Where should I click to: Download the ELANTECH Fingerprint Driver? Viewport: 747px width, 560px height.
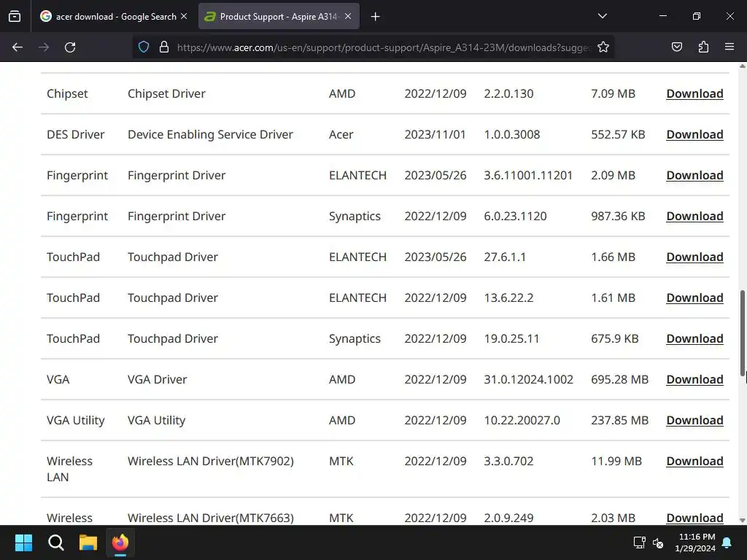pyautogui.click(x=694, y=176)
